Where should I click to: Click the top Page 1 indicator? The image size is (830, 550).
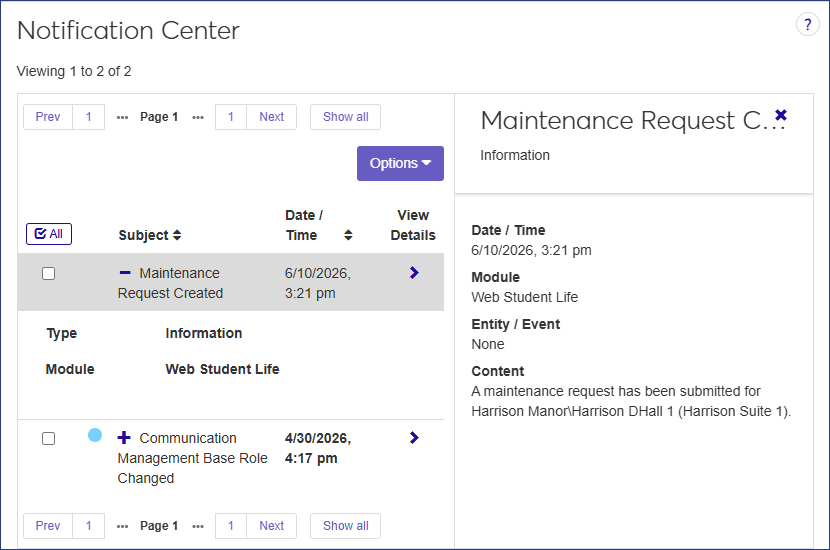click(159, 117)
